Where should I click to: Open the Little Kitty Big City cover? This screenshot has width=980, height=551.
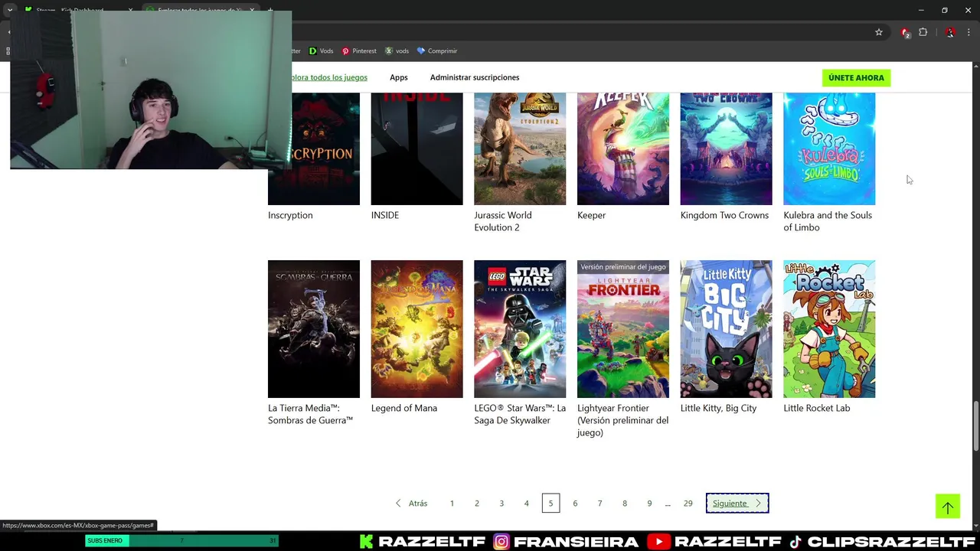pos(726,329)
